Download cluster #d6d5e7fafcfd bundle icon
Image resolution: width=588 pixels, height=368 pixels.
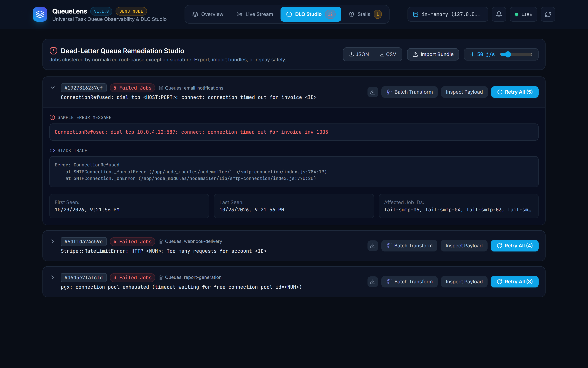[373, 282]
